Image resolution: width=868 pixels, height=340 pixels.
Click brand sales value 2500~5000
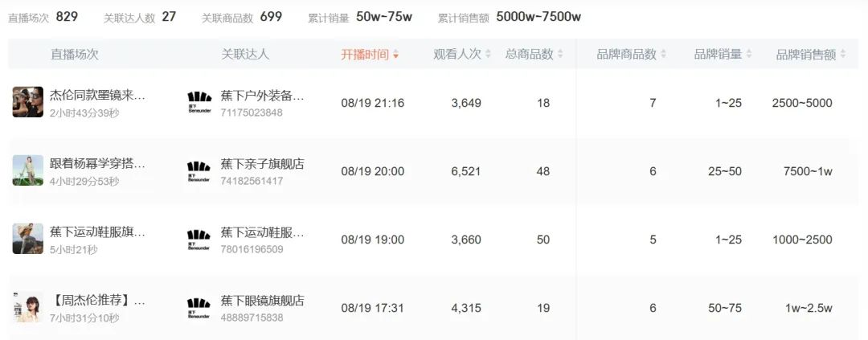tap(802, 103)
